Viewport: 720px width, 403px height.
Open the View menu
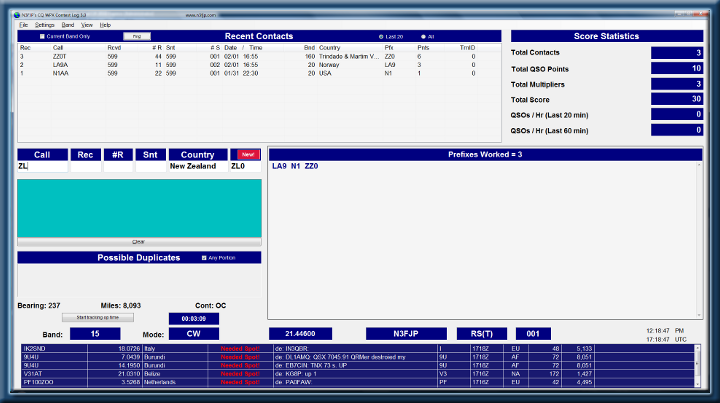tap(87, 24)
